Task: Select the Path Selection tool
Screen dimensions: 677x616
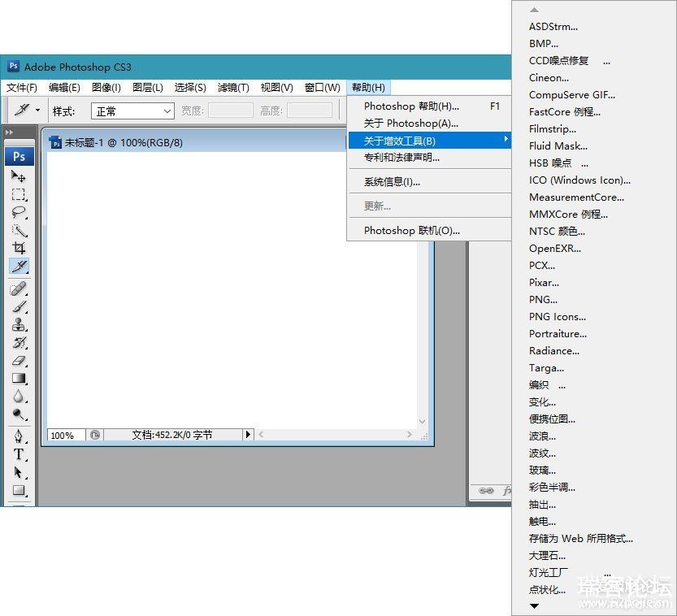Action: [19, 472]
